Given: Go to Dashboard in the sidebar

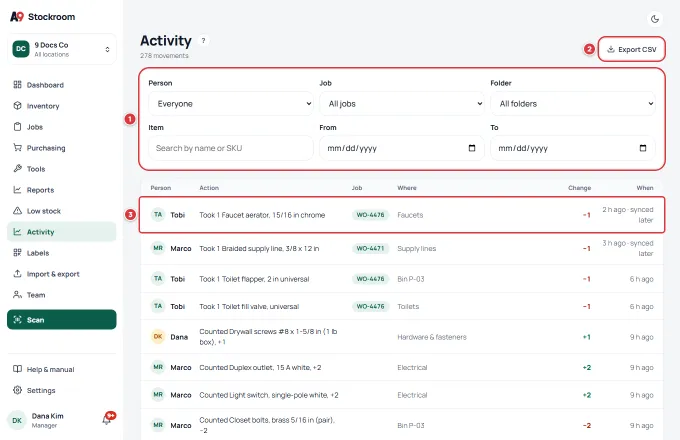Looking at the screenshot, I should point(62,85).
